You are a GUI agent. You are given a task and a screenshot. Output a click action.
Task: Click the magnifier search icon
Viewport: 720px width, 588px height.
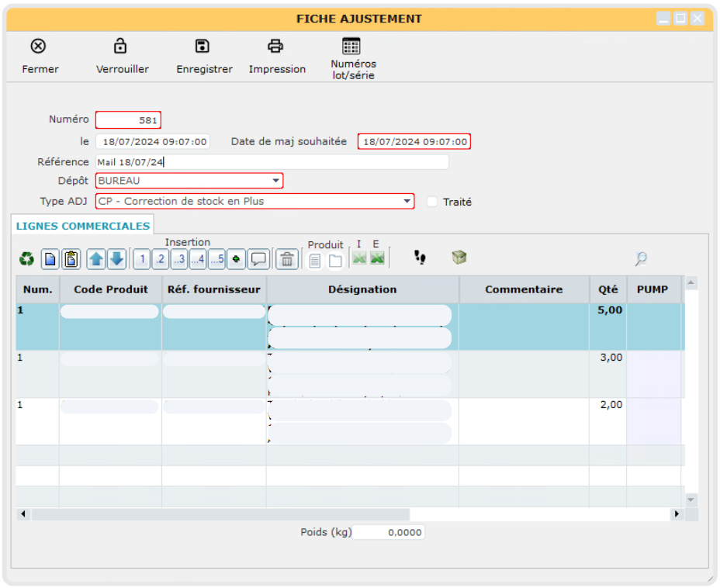pyautogui.click(x=641, y=259)
